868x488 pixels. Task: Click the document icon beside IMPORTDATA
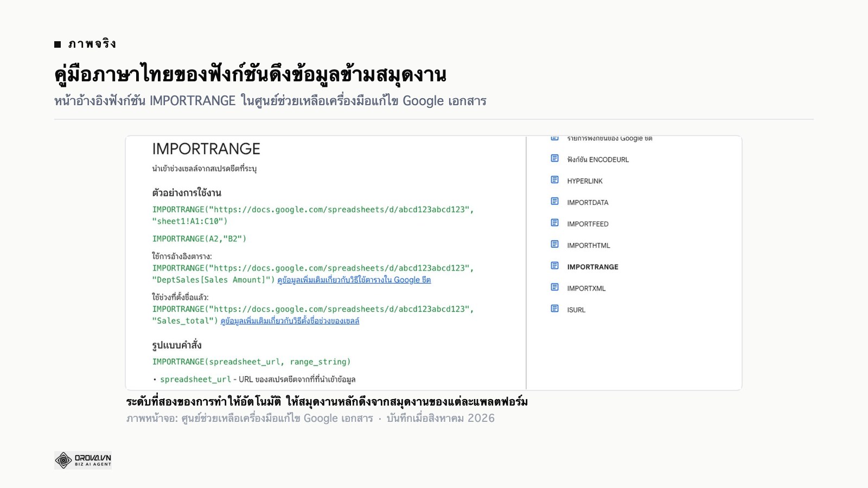tap(554, 201)
